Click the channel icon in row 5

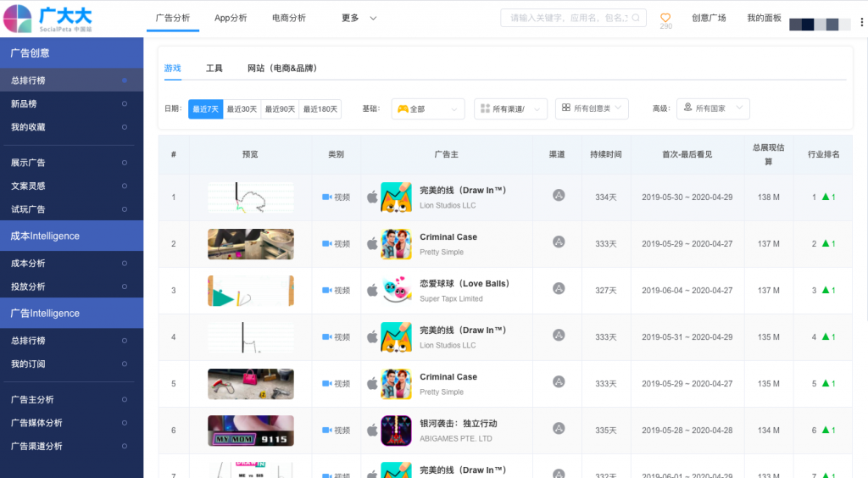point(559,381)
